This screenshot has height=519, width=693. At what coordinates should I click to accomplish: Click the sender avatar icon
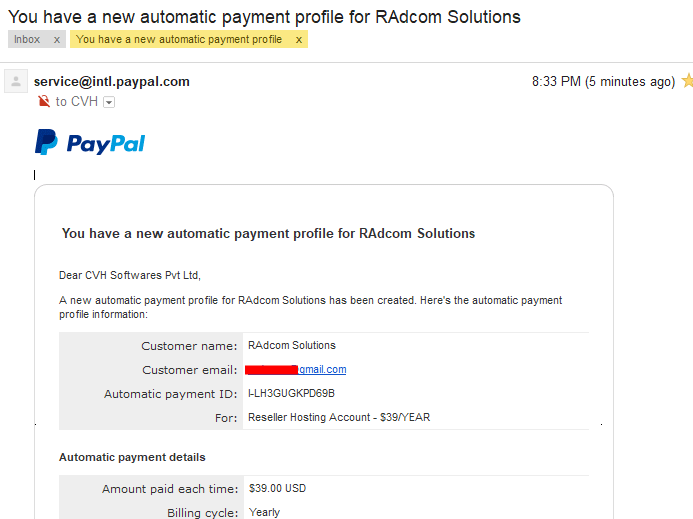pyautogui.click(x=16, y=81)
